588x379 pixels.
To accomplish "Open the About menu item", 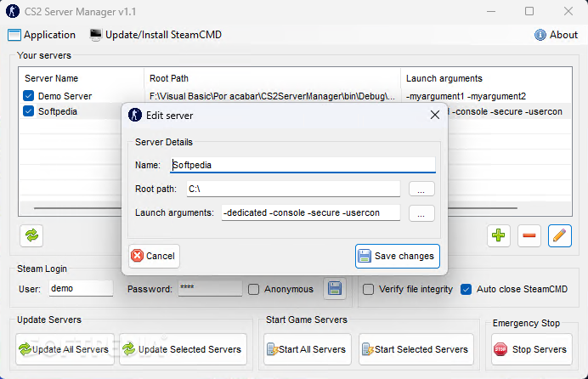I will (556, 35).
